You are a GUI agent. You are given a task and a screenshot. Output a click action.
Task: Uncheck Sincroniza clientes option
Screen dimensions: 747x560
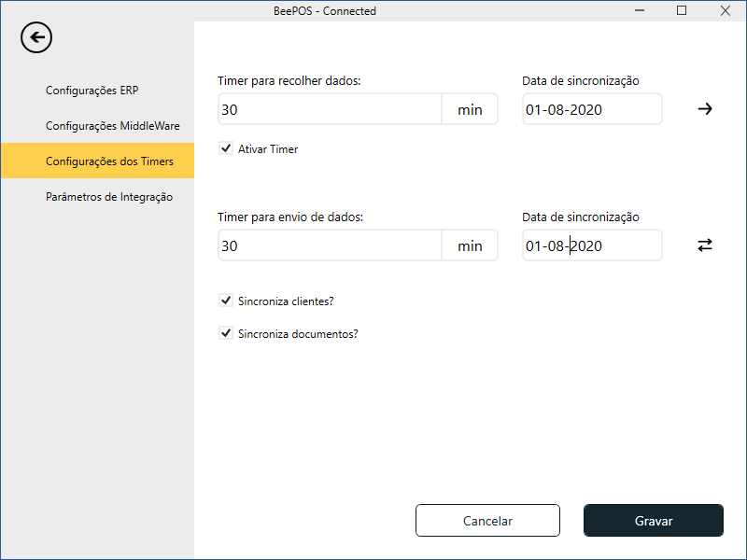[x=225, y=301]
